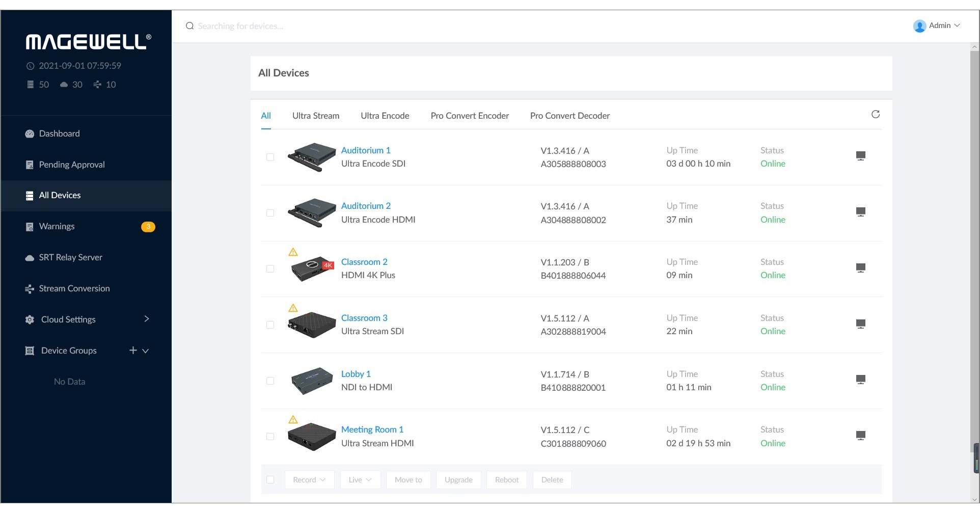Select the Classroom 3 row checkbox
The height and width of the screenshot is (513, 980).
point(270,325)
